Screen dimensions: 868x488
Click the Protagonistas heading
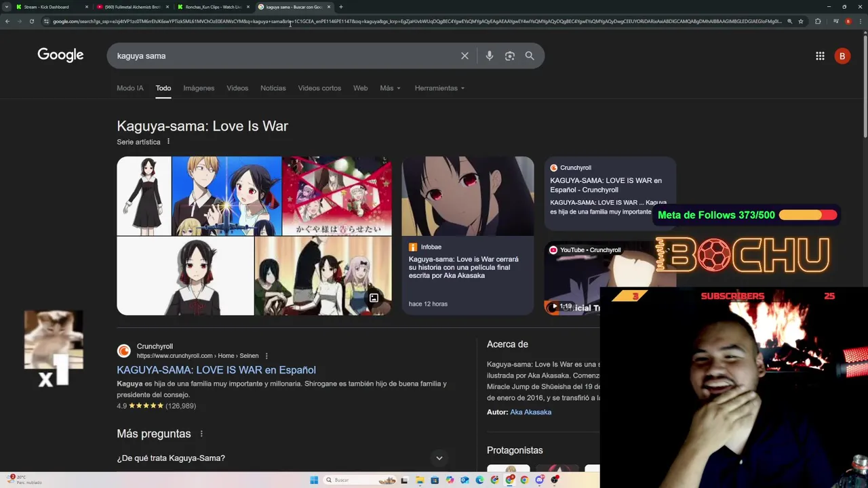click(515, 450)
